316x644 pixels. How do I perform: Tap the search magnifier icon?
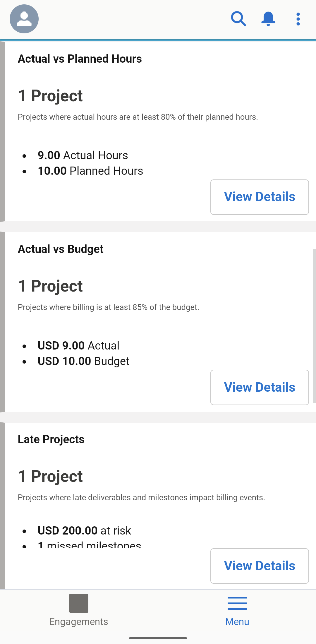(238, 19)
